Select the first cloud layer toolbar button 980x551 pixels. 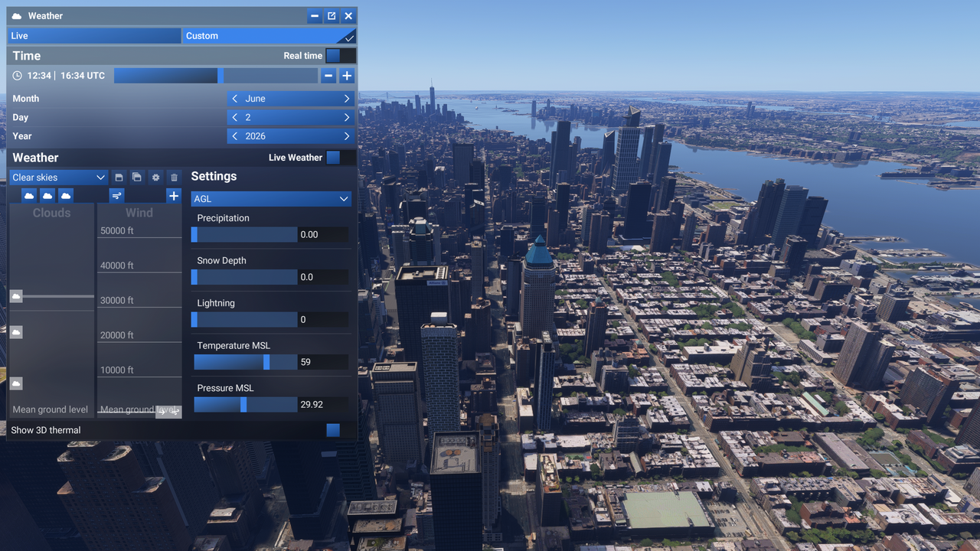point(29,196)
